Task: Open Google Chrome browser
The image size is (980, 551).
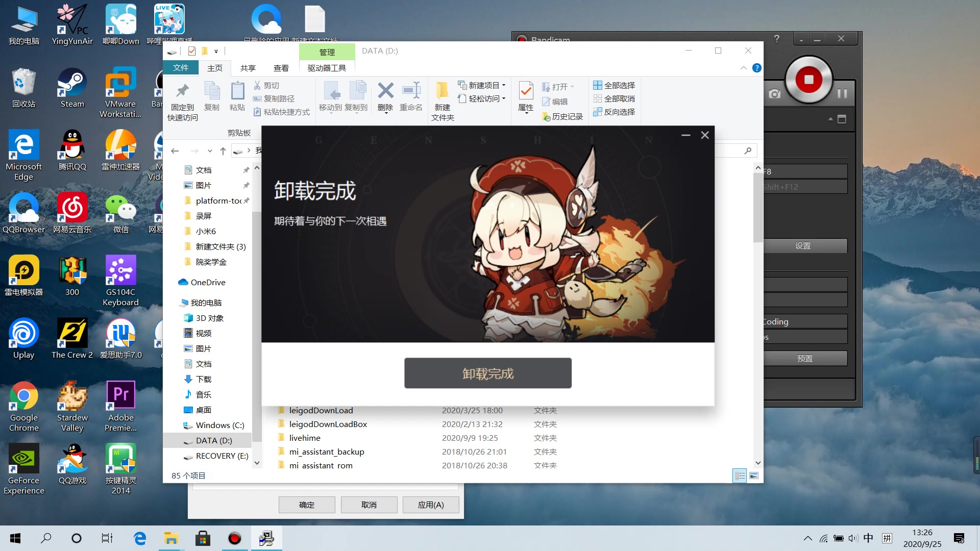Action: click(x=23, y=404)
